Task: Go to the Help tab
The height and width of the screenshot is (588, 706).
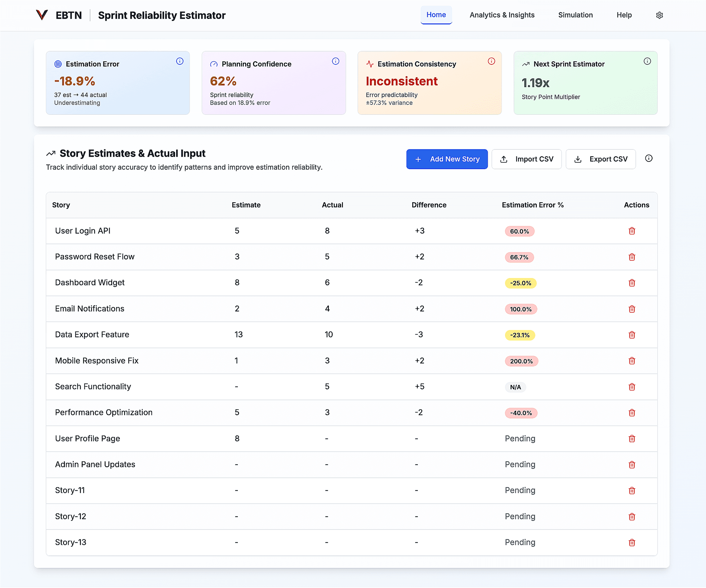Action: tap(624, 15)
